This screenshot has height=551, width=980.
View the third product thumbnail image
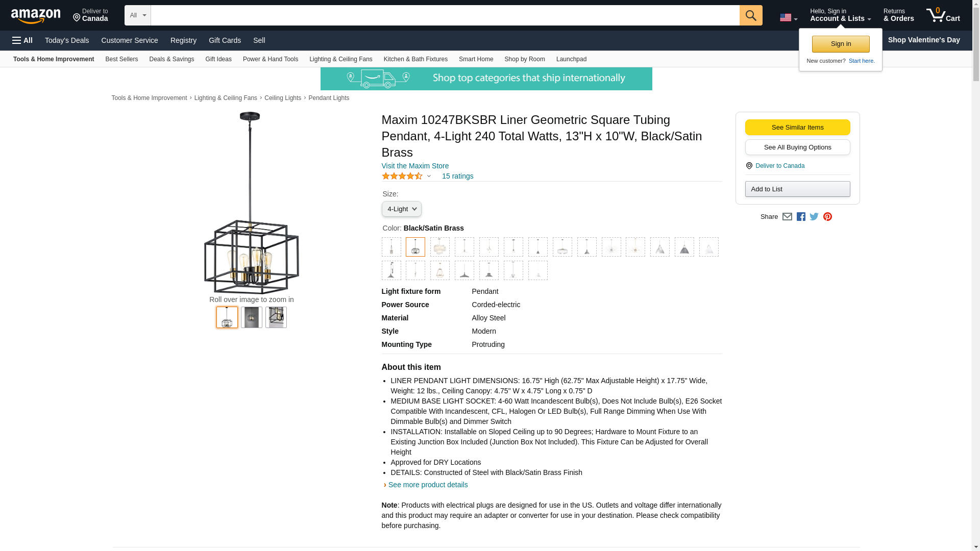pos(276,317)
